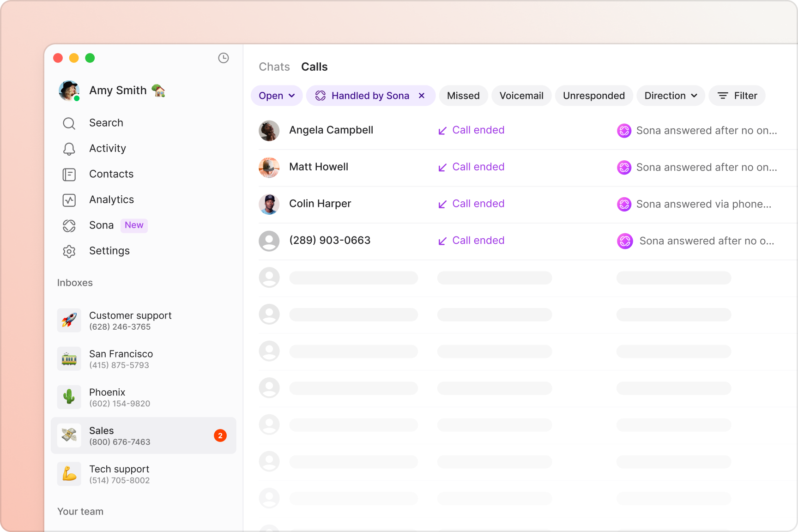Toggle the Voicemail filter chip

click(x=521, y=96)
